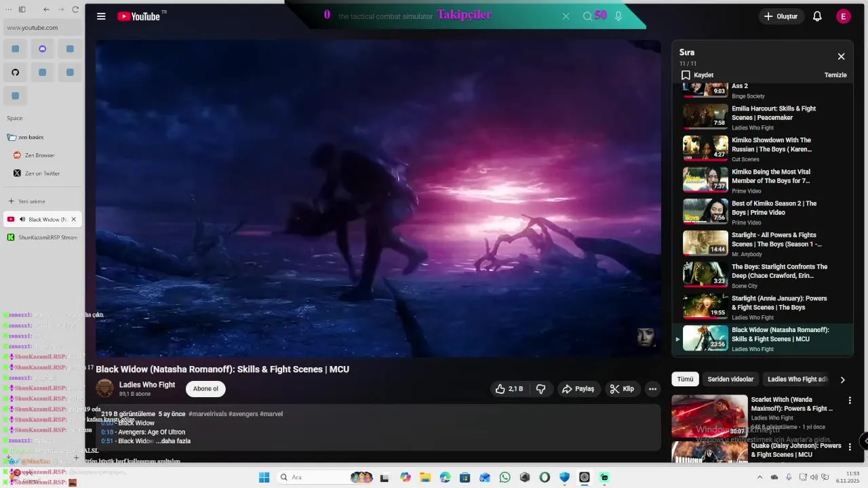
Task: Open YouTube notifications bell
Action: (x=817, y=16)
